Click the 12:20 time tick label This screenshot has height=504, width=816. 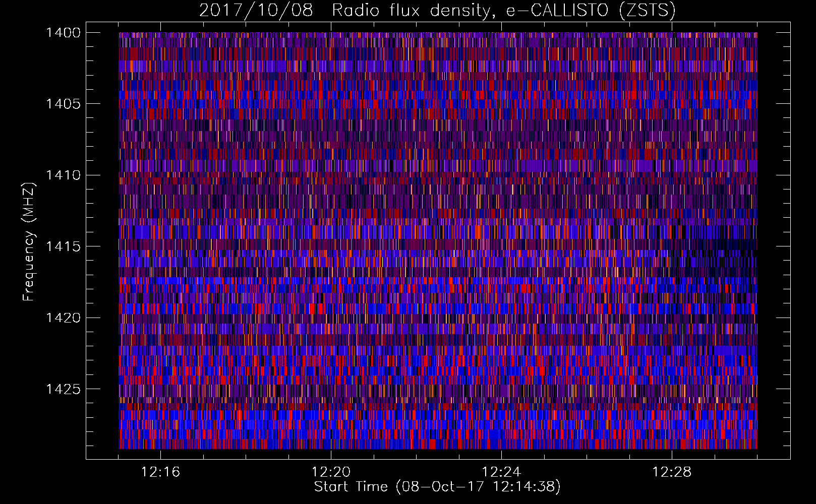point(331,472)
